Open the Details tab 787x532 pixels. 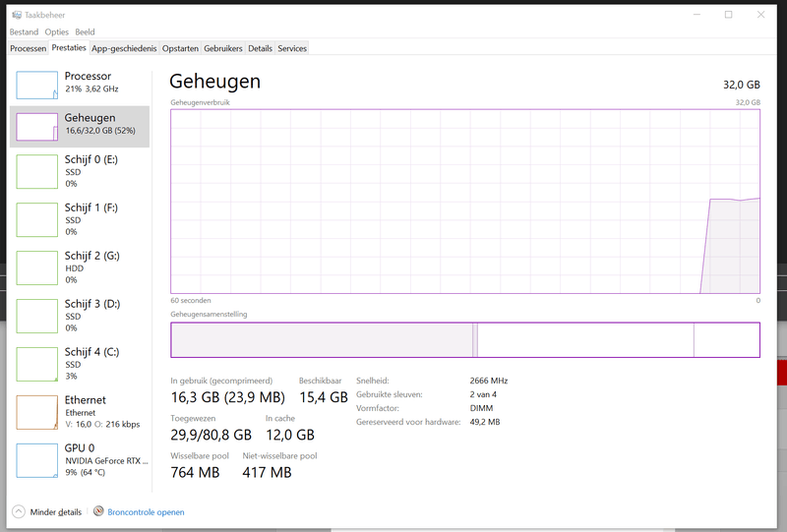tap(260, 48)
